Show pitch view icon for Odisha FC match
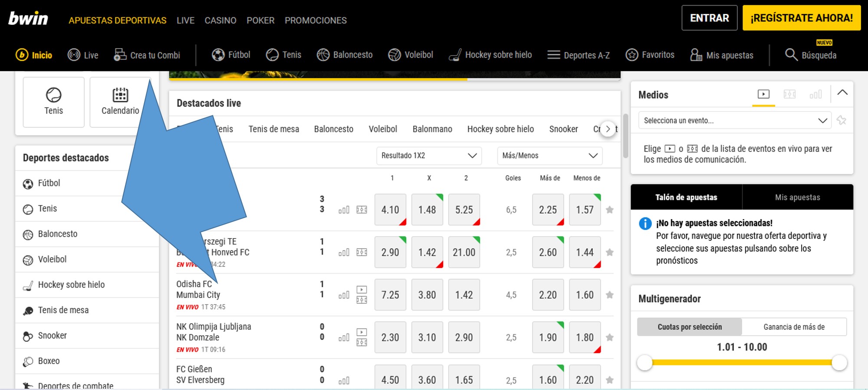 [362, 300]
